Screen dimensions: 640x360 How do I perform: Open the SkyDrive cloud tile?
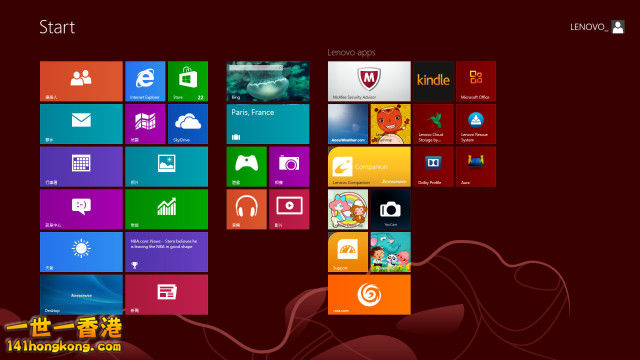pos(188,124)
